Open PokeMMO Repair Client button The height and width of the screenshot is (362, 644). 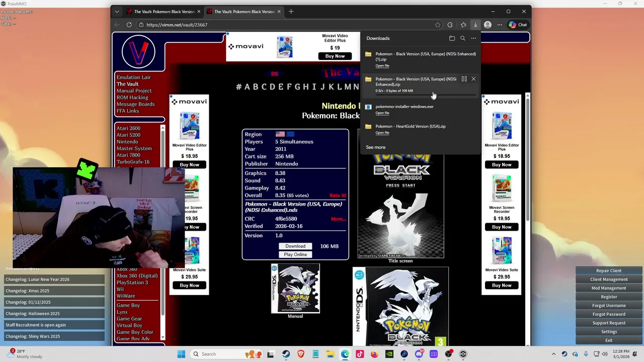(609, 270)
